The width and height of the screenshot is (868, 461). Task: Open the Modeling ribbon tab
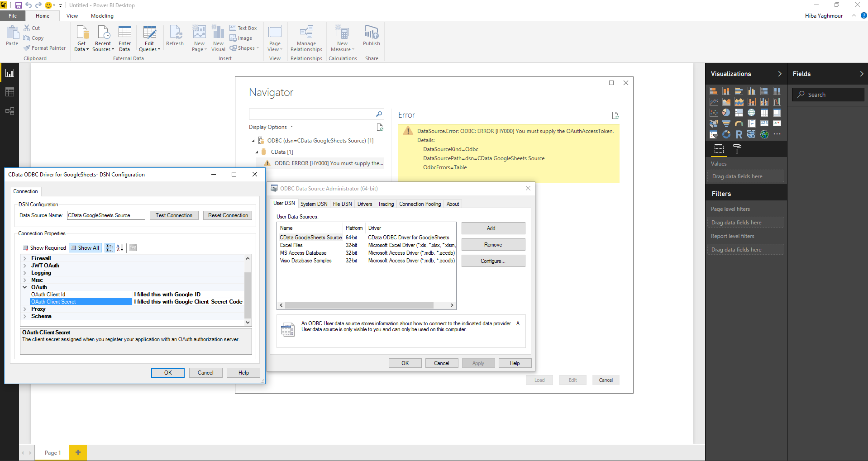102,16
